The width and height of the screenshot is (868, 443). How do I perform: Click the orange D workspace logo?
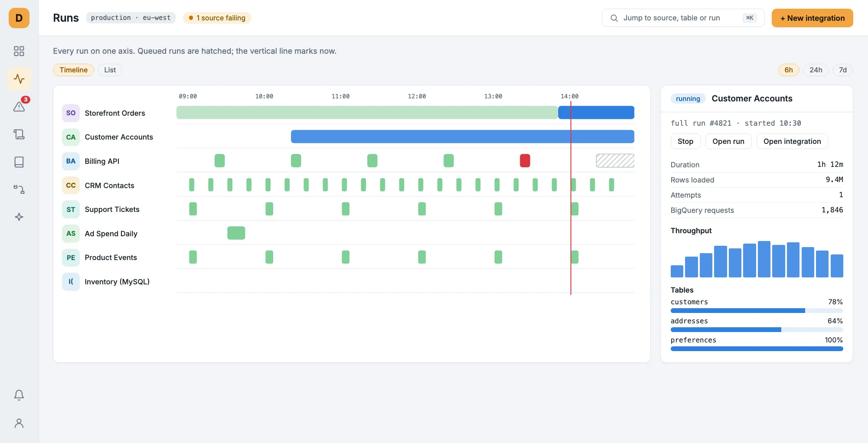19,18
